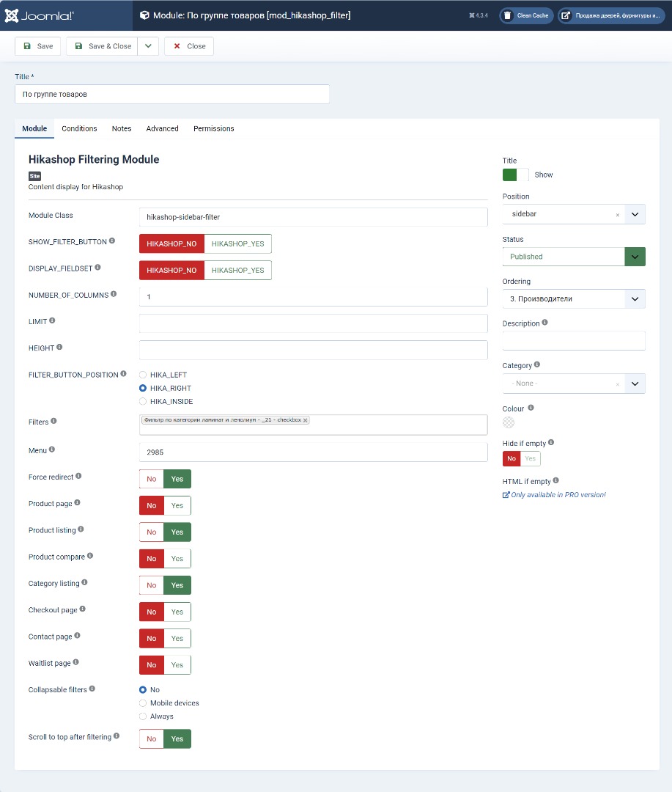Open info tooltip for DISPLAY_FIELDSET
The height and width of the screenshot is (792, 672).
(x=98, y=267)
